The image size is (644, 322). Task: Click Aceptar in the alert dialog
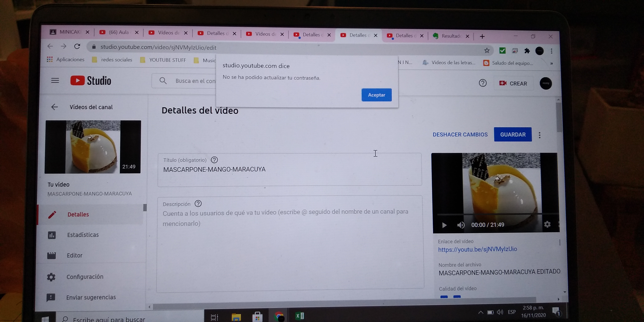[376, 95]
